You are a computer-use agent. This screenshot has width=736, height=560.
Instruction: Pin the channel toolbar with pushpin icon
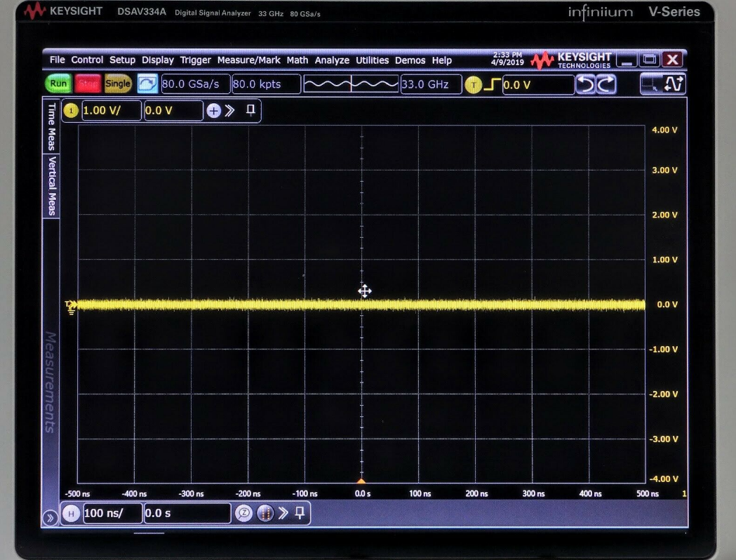coord(250,111)
